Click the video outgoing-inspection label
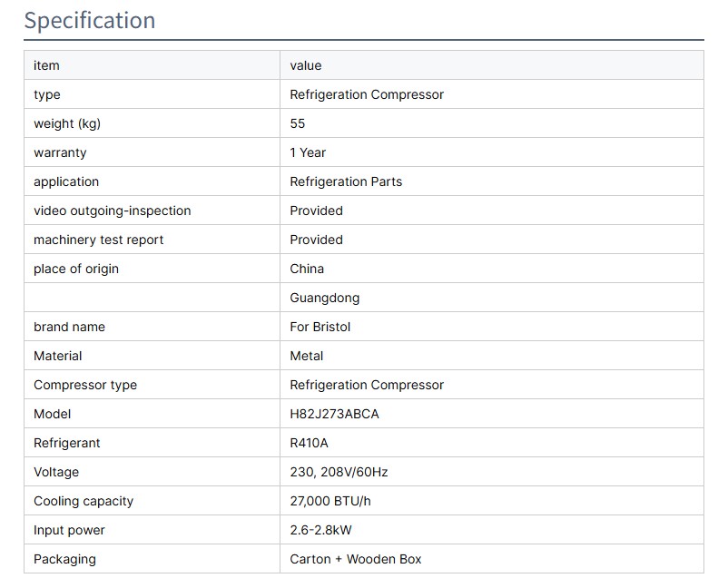This screenshot has width=718, height=588. click(113, 211)
